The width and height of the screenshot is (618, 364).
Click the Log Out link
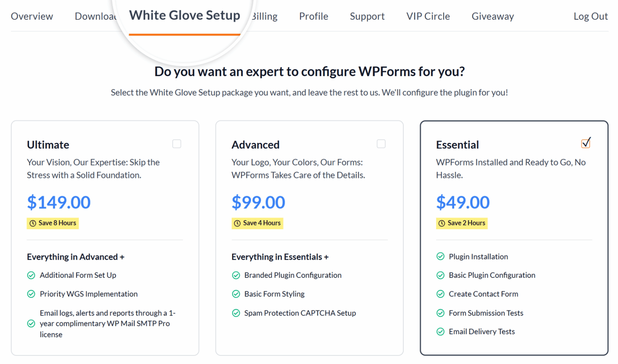[591, 16]
